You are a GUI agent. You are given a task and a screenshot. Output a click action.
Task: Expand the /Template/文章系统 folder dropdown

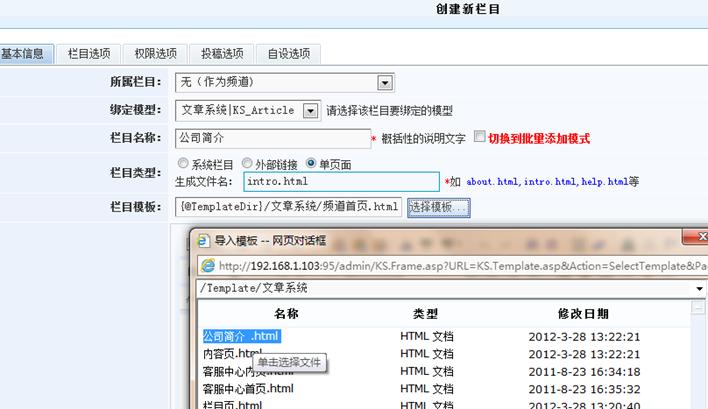pyautogui.click(x=699, y=288)
